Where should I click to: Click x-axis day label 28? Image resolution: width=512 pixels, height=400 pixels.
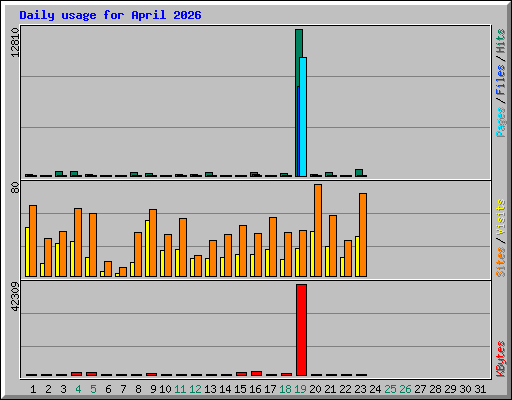(x=435, y=389)
